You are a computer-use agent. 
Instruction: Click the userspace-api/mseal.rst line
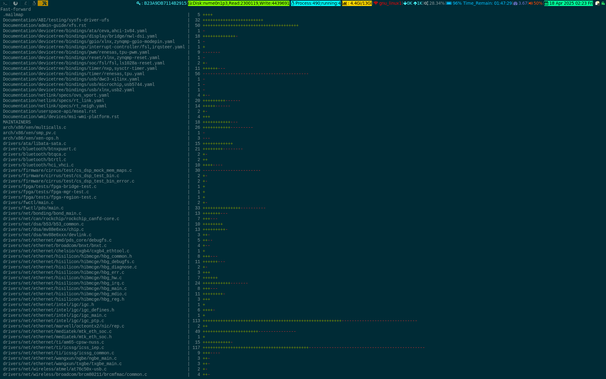49,111
